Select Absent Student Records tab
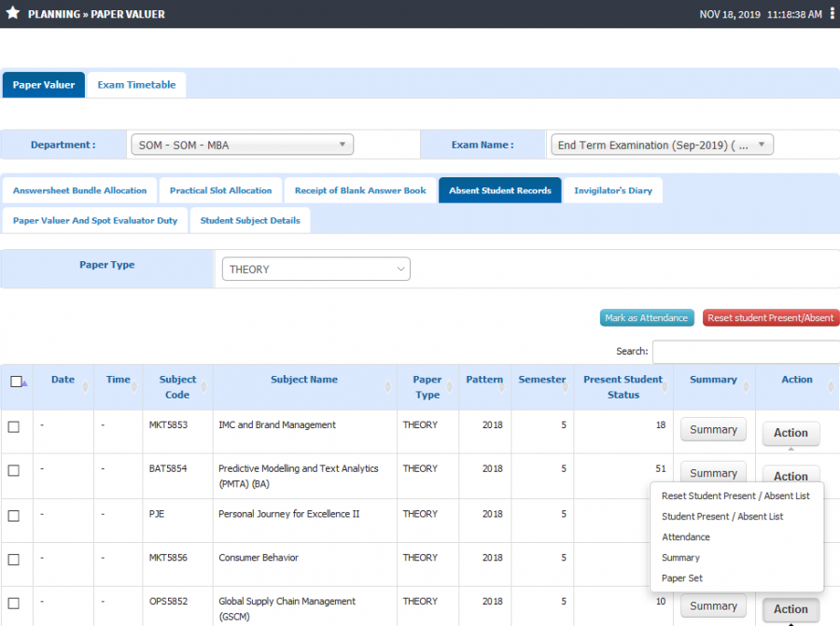The height and width of the screenshot is (626, 840). pos(500,190)
